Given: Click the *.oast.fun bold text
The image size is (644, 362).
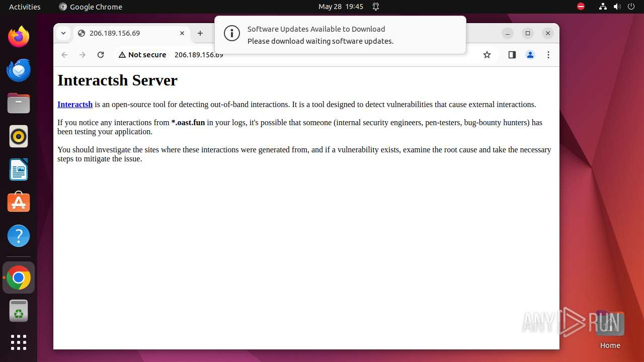Looking at the screenshot, I should click(188, 123).
